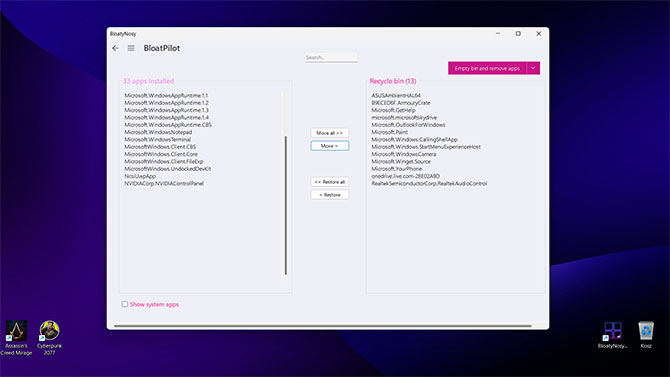Select Microsoft.WindowsAppRuntime.1.4 in installed list
670x377 pixels.
click(166, 117)
